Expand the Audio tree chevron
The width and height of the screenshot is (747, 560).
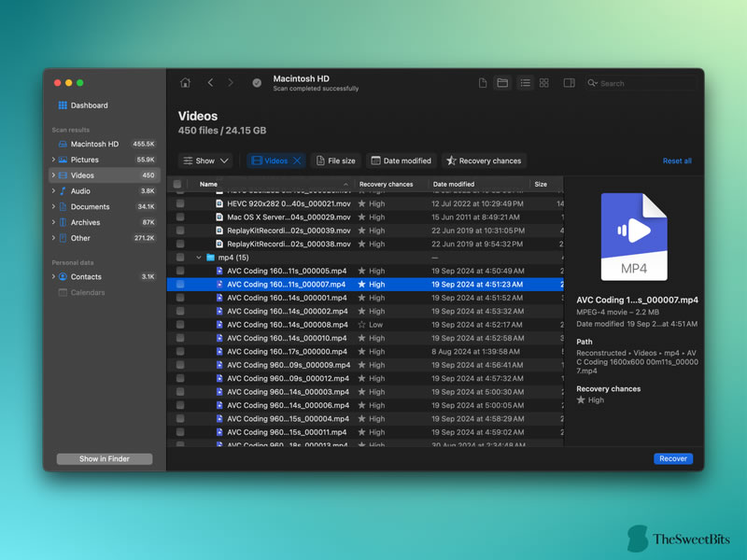pyautogui.click(x=53, y=191)
